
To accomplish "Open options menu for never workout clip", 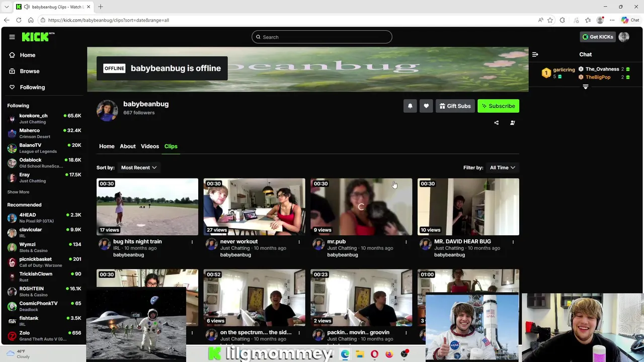I will (x=299, y=242).
